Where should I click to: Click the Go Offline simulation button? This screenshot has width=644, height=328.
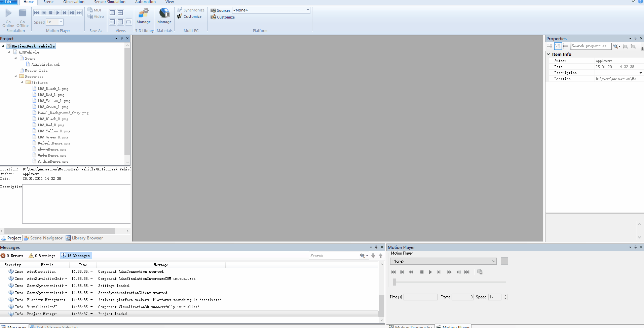pyautogui.click(x=23, y=18)
